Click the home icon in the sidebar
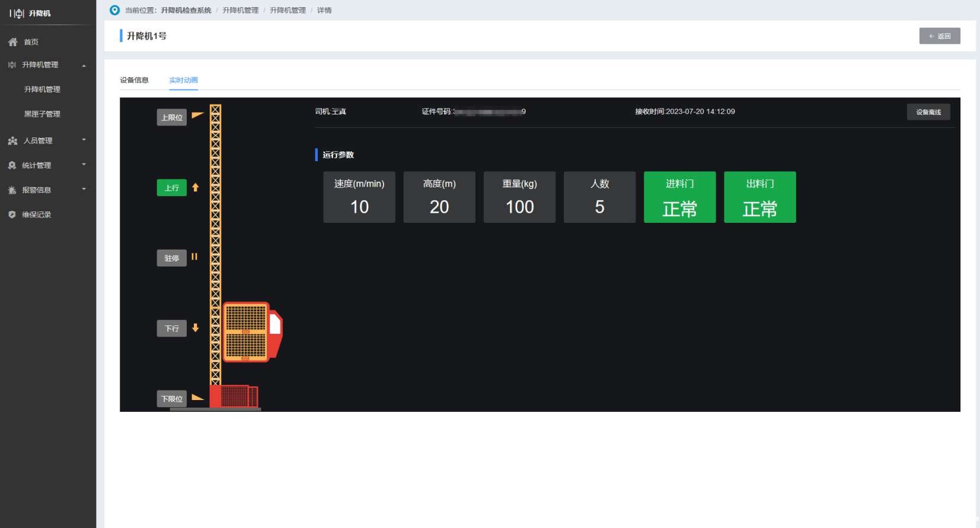 12,42
